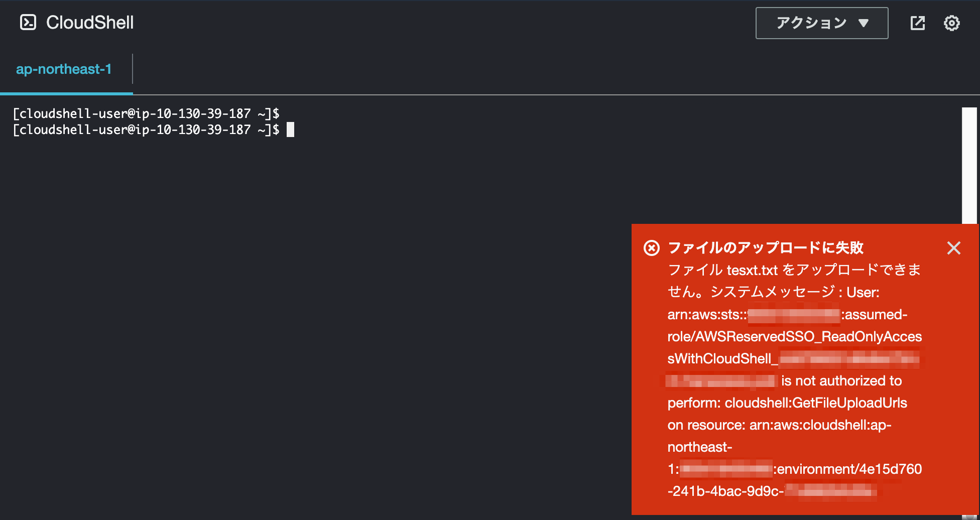Click the terminal prompt to focus command input
The image size is (980, 520).
pyautogui.click(x=151, y=129)
